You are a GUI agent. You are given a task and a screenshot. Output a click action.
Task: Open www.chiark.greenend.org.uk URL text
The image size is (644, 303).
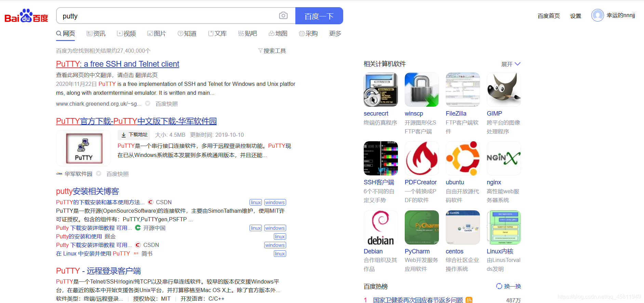click(x=98, y=104)
